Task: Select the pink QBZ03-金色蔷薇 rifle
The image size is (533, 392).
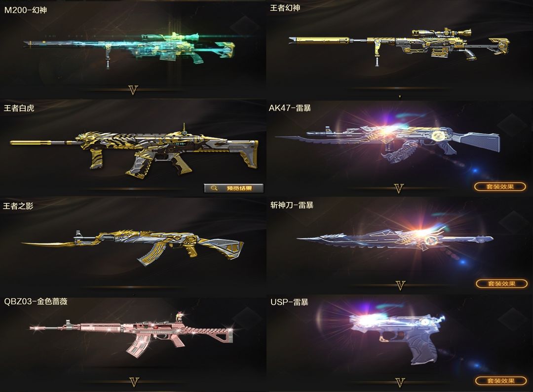Action: pyautogui.click(x=132, y=335)
